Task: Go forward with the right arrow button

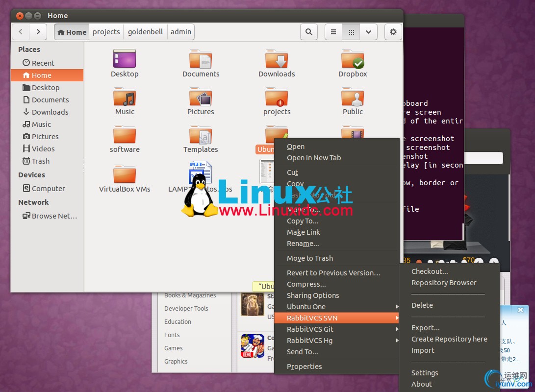Action: pyautogui.click(x=38, y=32)
